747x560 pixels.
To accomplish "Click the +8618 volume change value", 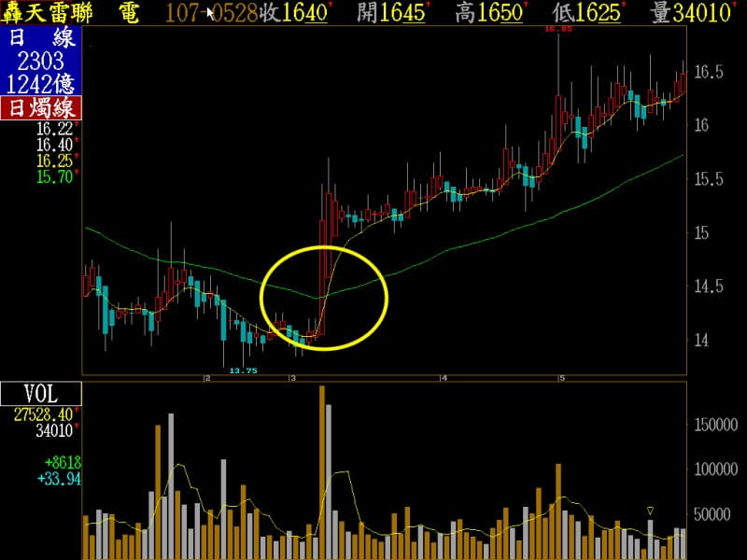I will click(x=63, y=462).
